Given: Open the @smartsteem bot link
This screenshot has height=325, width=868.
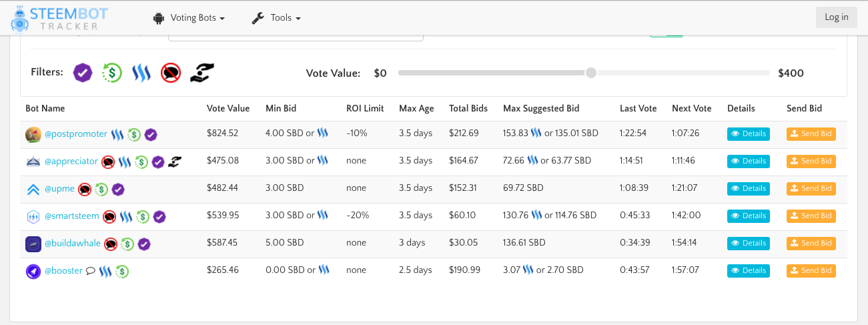Looking at the screenshot, I should pos(72,216).
